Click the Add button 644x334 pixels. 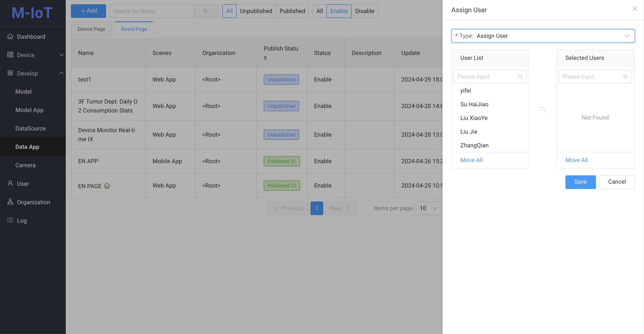tap(88, 11)
